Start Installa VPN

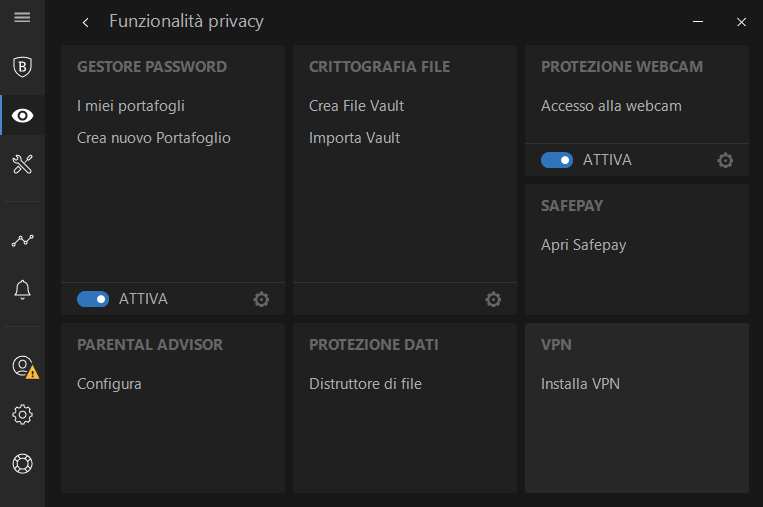pyautogui.click(x=580, y=384)
